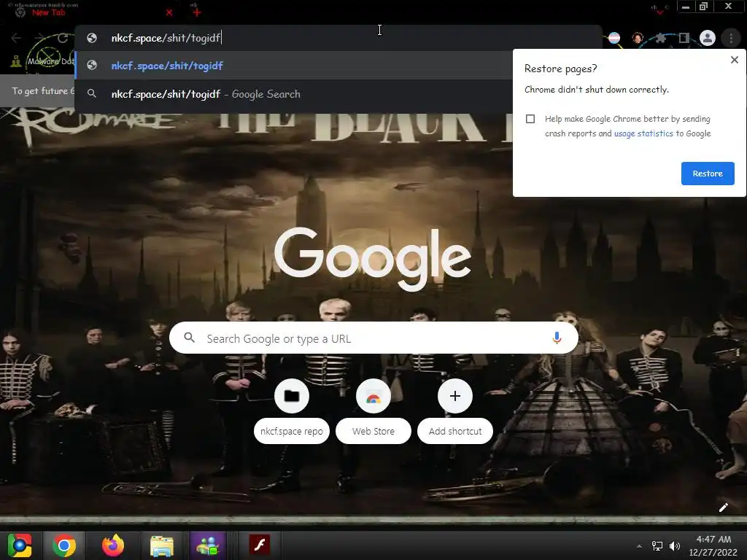Screen dimensions: 747x560
Task: Click the 'To get future' infobar text
Action: [x=43, y=91]
